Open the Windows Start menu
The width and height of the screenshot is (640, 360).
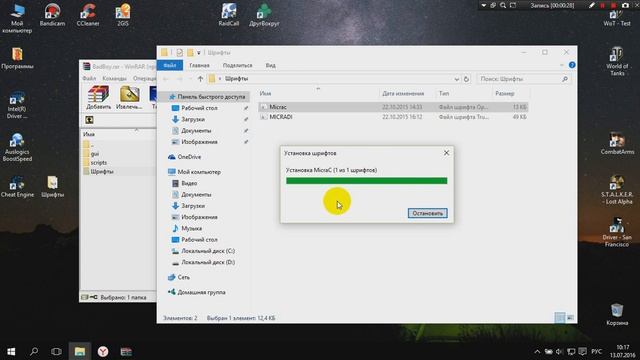coord(11,351)
